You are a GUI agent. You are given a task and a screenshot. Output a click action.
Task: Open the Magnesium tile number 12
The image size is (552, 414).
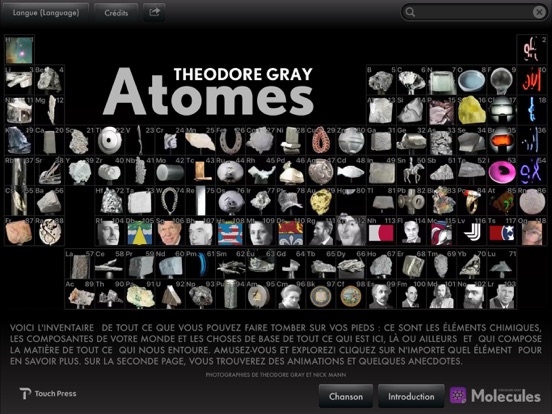pos(50,110)
